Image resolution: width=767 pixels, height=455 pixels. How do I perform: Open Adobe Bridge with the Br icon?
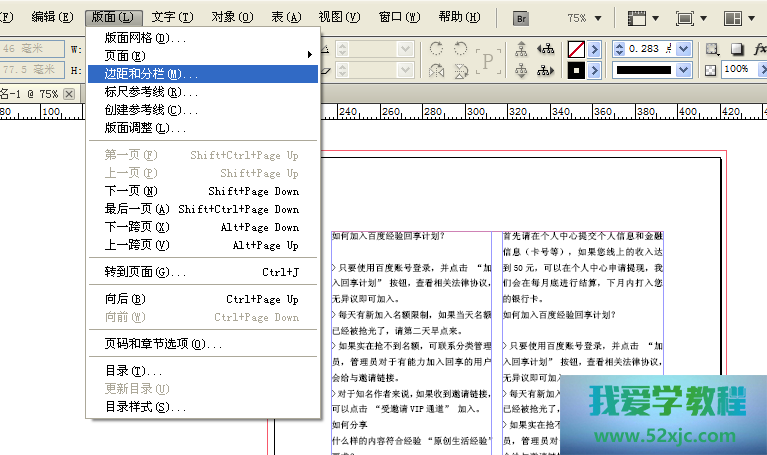pyautogui.click(x=520, y=18)
